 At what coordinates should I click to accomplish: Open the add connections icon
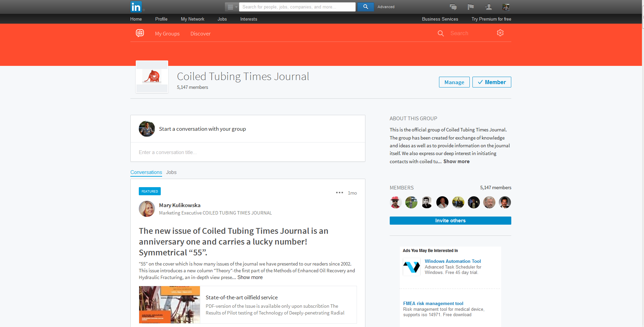coord(488,7)
